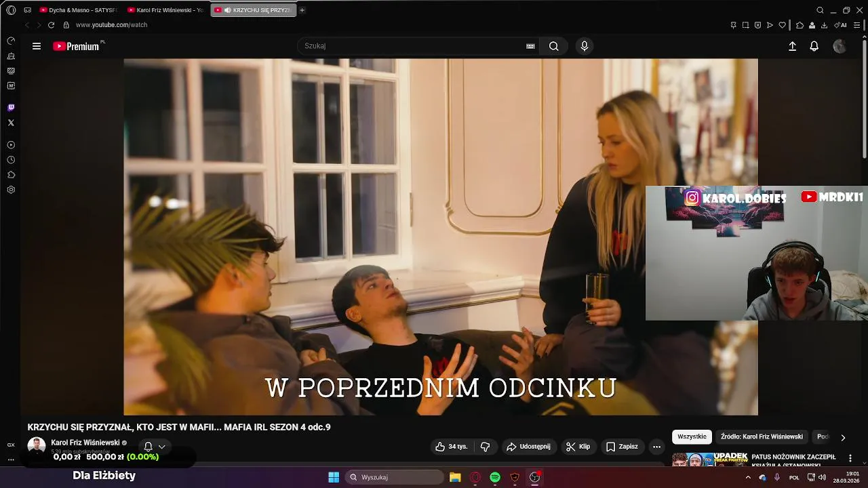Image resolution: width=868 pixels, height=488 pixels.
Task: Open options dots for PATUS NOŻOWNIK video
Action: click(x=850, y=458)
